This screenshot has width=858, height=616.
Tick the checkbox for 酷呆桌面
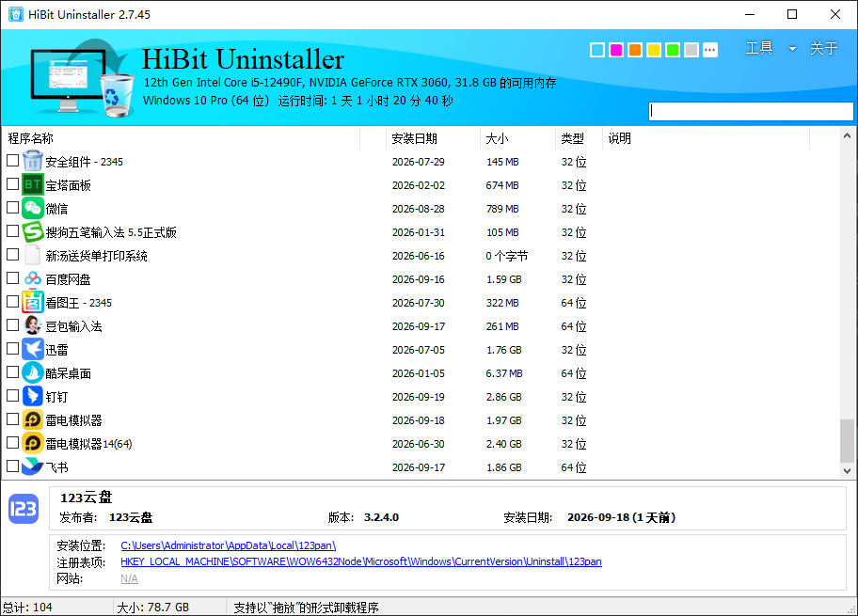(x=12, y=372)
